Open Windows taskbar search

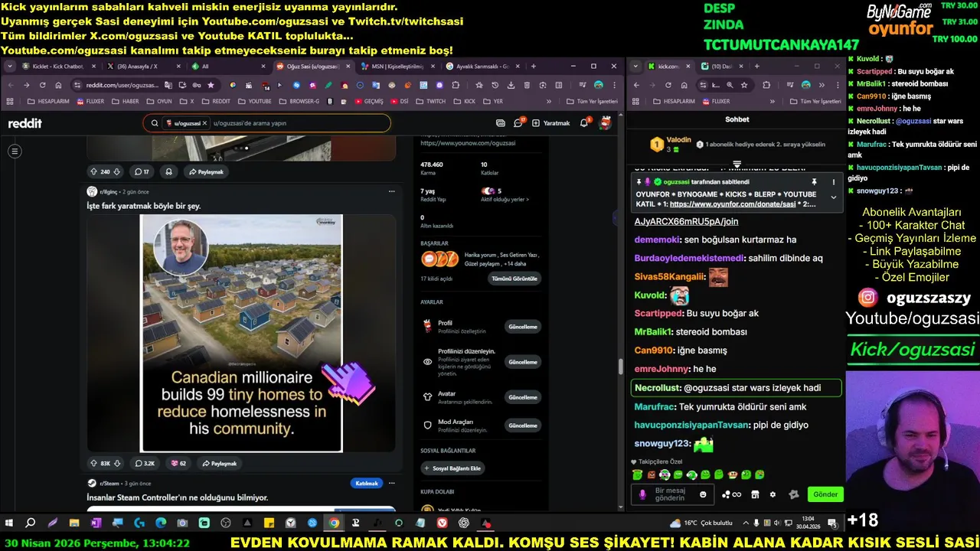click(31, 523)
